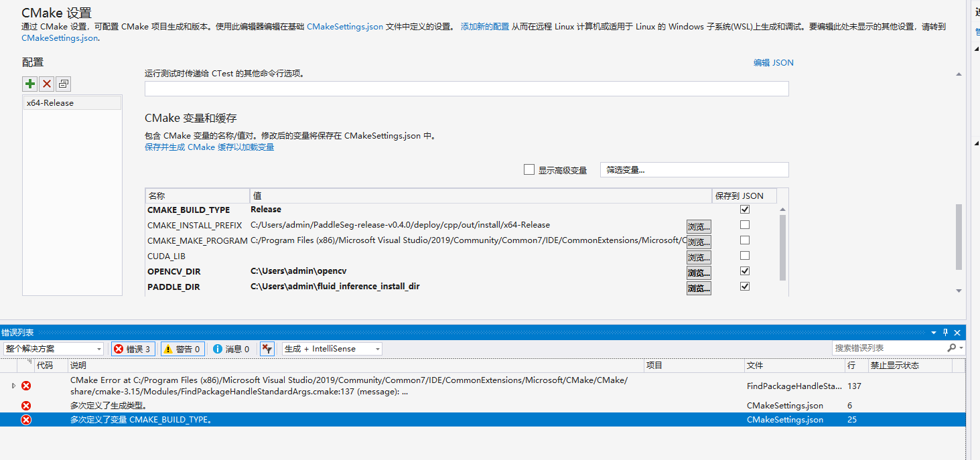980x460 pixels.
Task: Click 浏览 button next to OPENCV_DIR
Action: tap(699, 273)
